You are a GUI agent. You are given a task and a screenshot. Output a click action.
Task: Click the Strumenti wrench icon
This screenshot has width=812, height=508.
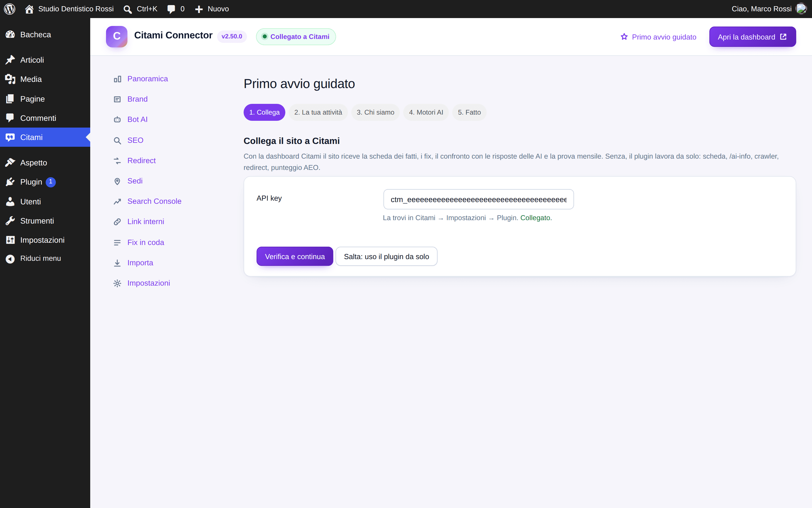point(10,221)
